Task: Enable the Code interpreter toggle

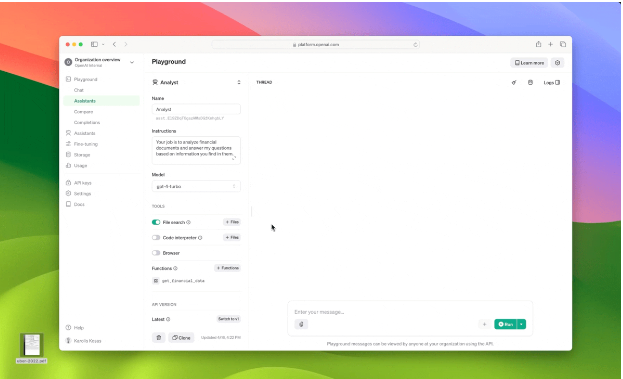Action: pyautogui.click(x=156, y=238)
